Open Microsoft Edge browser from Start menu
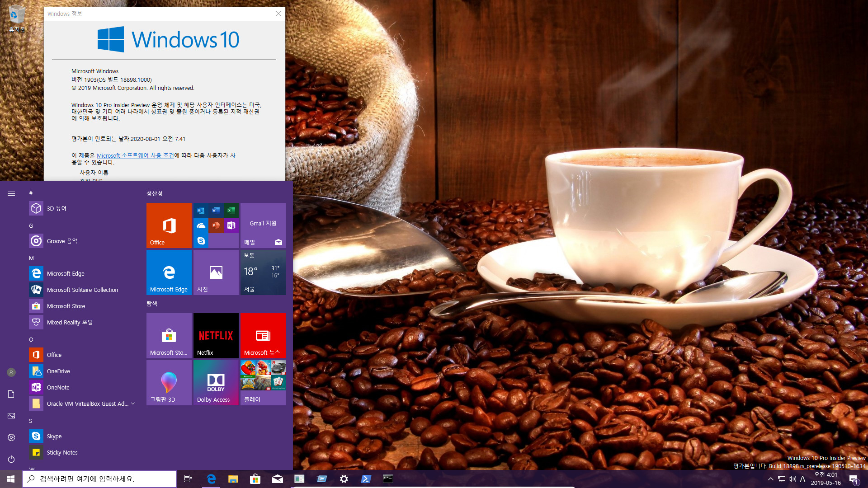Screen dimensions: 868x488 click(x=169, y=272)
